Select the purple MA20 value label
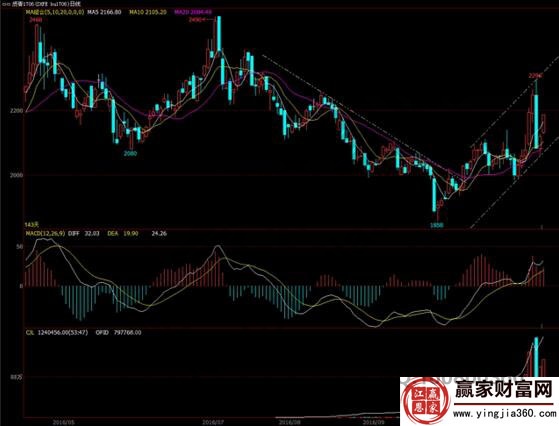Viewport: 559px width, 426px height. pyautogui.click(x=193, y=12)
